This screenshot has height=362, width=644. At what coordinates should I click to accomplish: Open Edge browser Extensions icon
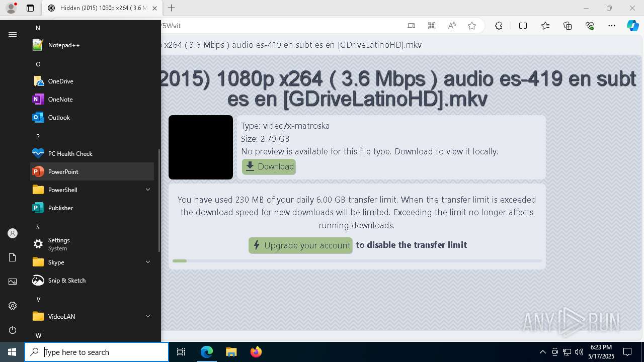pos(499,26)
